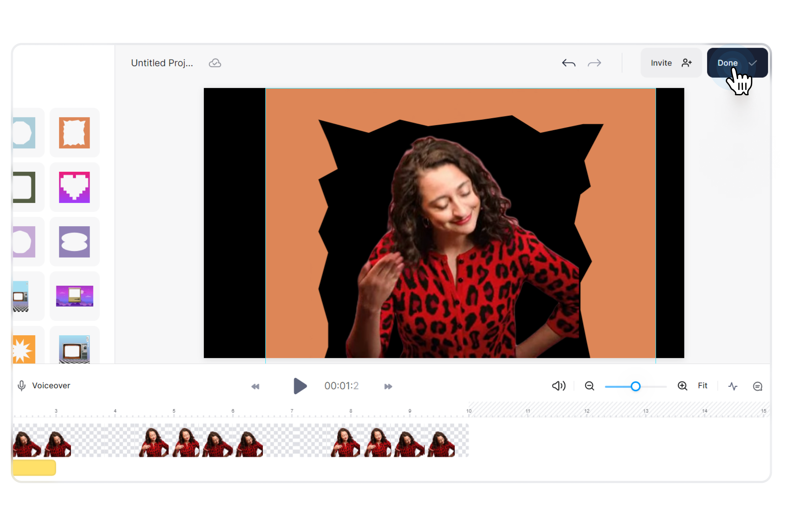This screenshot has width=812, height=526.
Task: Click the fast-forward skip button
Action: pyautogui.click(x=388, y=386)
